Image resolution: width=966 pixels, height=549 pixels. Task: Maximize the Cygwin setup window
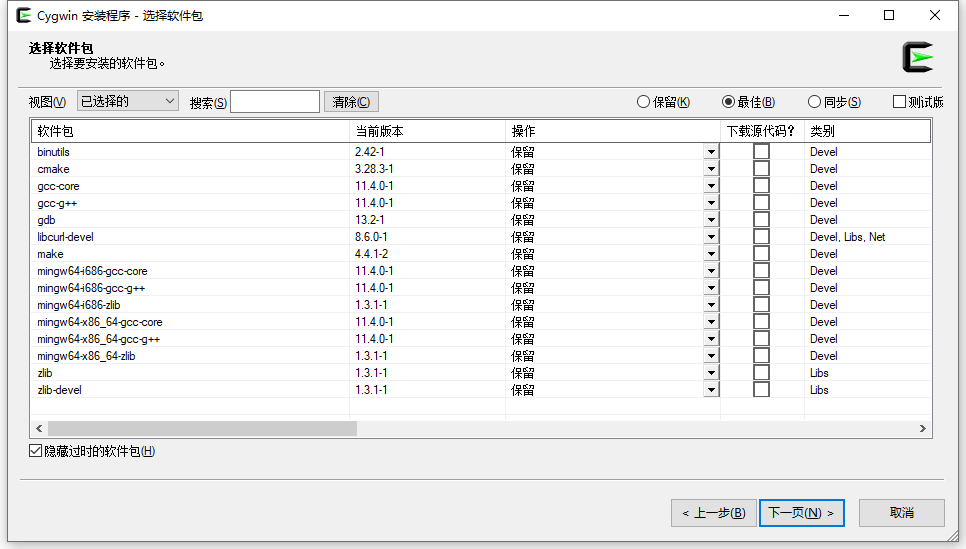click(x=889, y=15)
